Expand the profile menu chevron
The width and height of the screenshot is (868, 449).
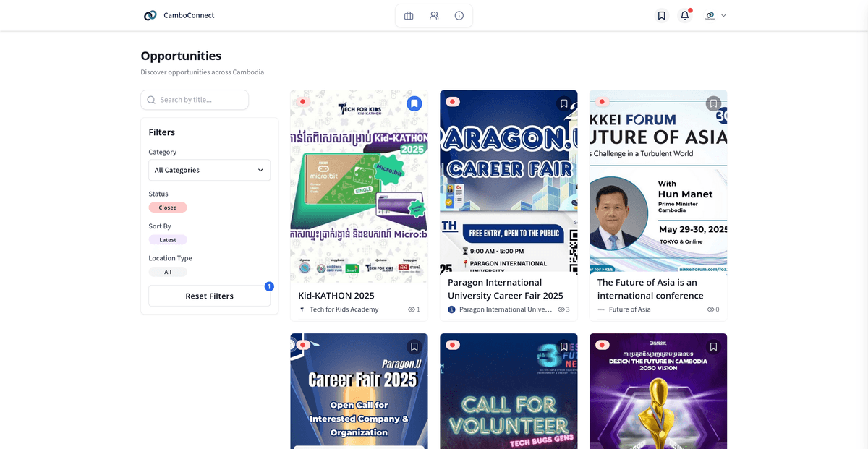coord(723,15)
